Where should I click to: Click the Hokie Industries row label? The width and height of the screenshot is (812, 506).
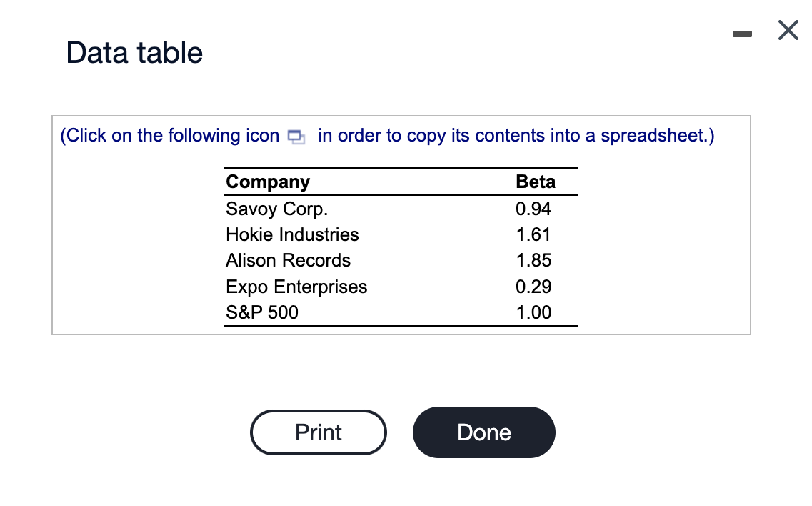coord(292,234)
